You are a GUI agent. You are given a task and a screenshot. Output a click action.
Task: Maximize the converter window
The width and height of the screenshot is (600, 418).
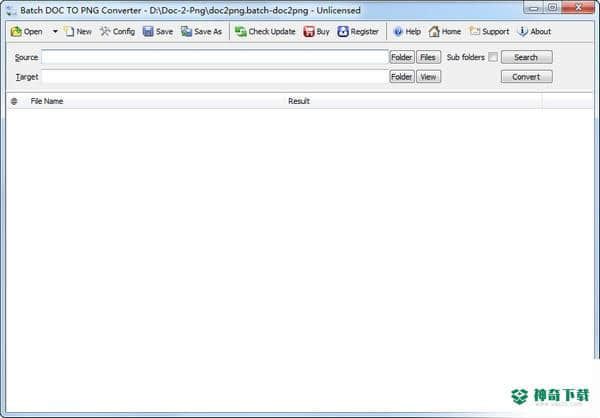pos(552,7)
